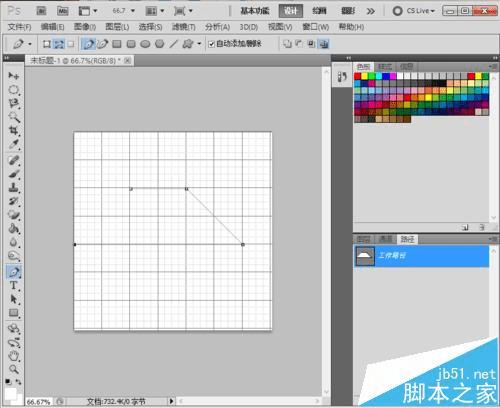Select the Zoom tool in toolbox
500x408 pixels.
(x=13, y=369)
